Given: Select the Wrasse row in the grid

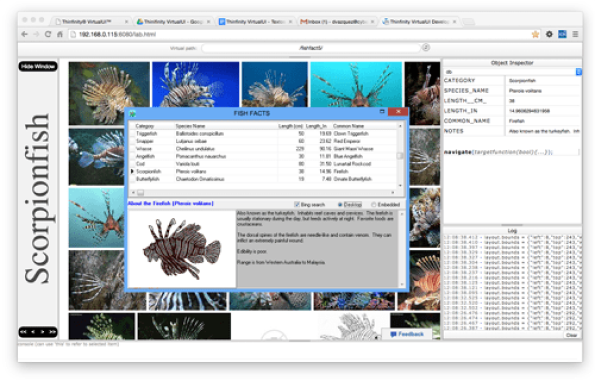Looking at the screenshot, I should coord(264,149).
